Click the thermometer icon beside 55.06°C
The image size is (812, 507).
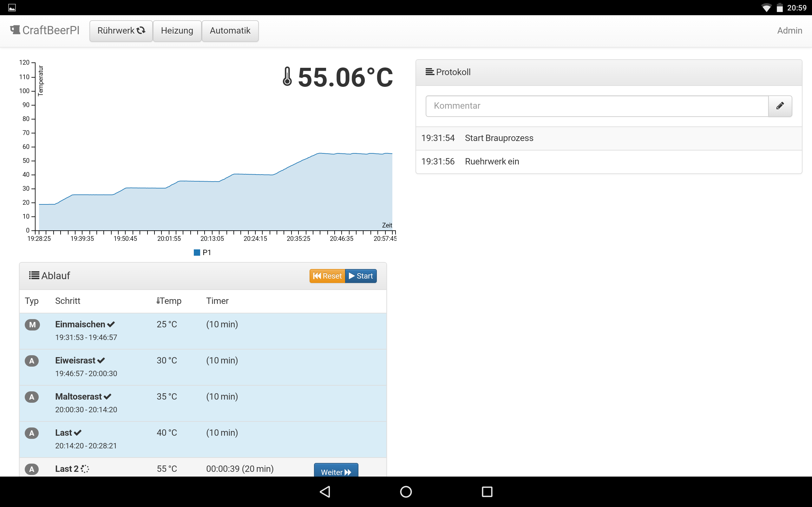(287, 76)
